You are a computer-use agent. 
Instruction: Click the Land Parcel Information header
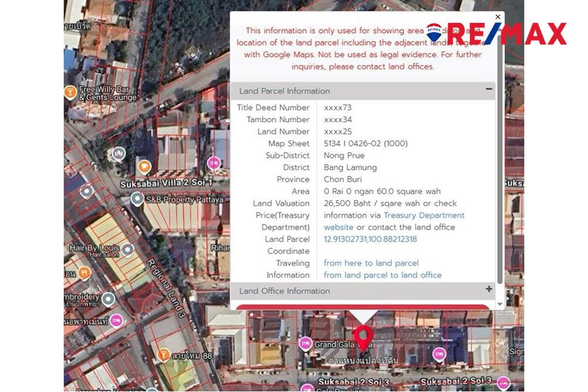point(285,91)
